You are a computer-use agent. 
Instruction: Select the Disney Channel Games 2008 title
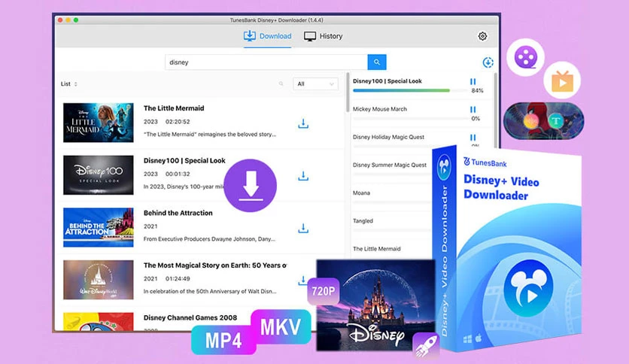[x=190, y=317]
